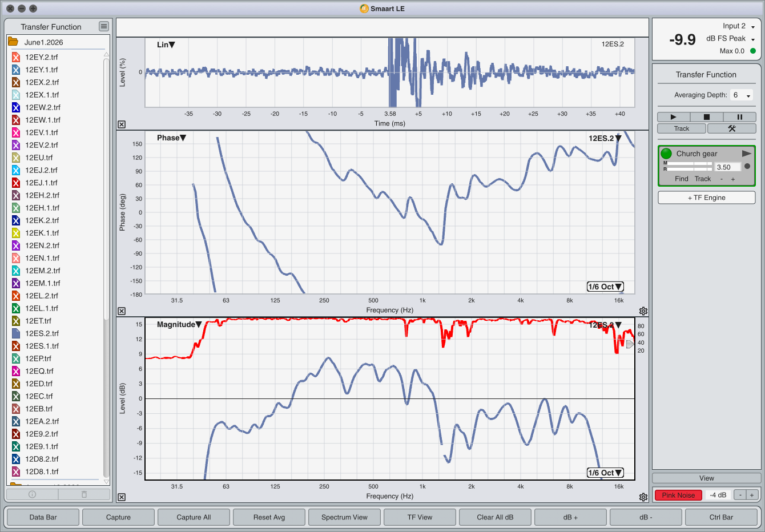Toggle visibility of 12ES.2.trf trace
This screenshot has height=532, width=765.
coord(16,333)
